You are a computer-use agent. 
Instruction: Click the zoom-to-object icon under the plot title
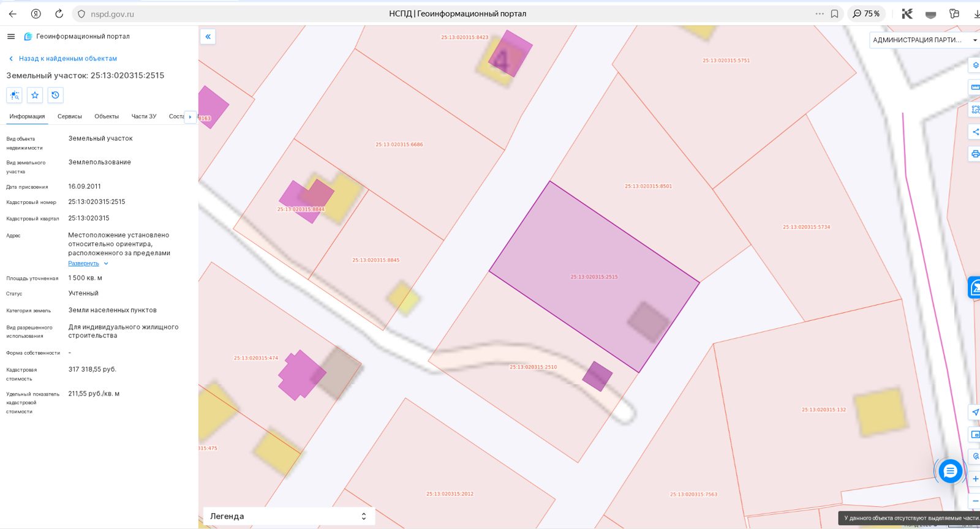click(15, 95)
